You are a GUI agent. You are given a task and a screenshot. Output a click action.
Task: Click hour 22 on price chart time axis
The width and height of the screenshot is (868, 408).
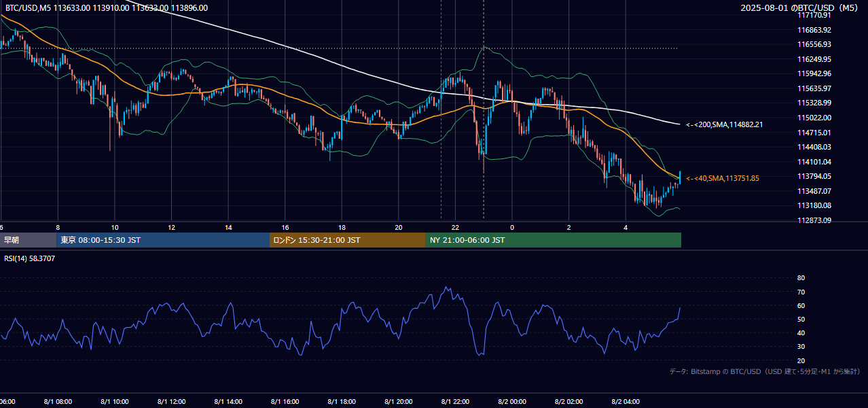point(455,227)
